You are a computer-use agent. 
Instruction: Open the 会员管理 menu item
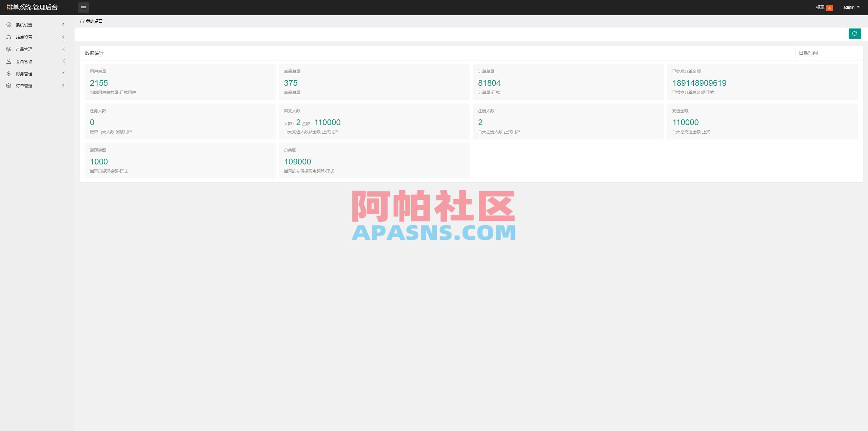point(25,61)
